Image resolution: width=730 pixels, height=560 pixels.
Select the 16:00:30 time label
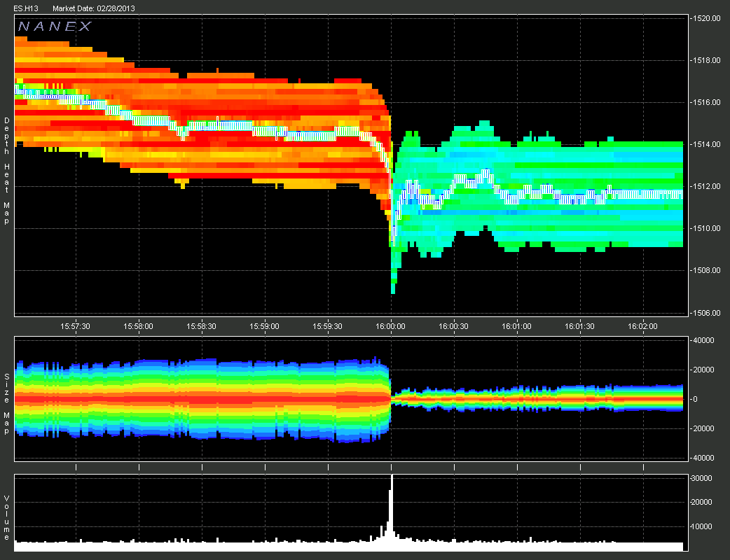click(454, 326)
